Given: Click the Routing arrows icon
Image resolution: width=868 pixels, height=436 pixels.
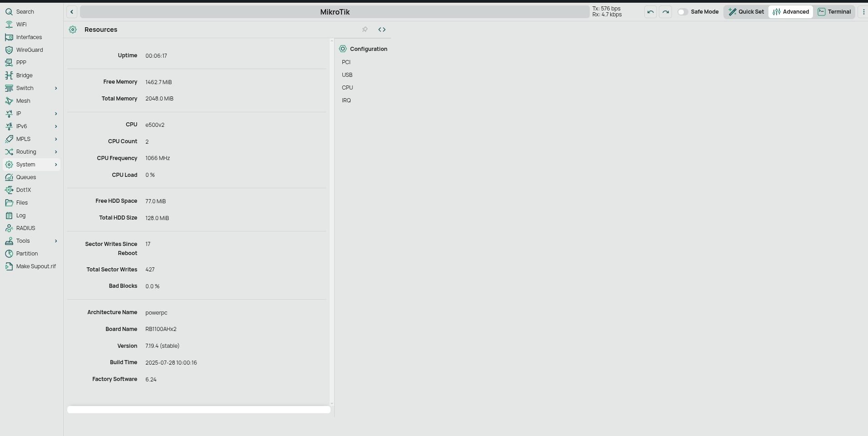Looking at the screenshot, I should pyautogui.click(x=9, y=152).
